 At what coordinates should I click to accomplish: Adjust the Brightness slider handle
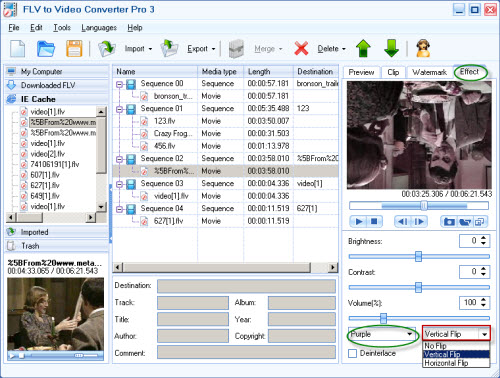click(418, 256)
